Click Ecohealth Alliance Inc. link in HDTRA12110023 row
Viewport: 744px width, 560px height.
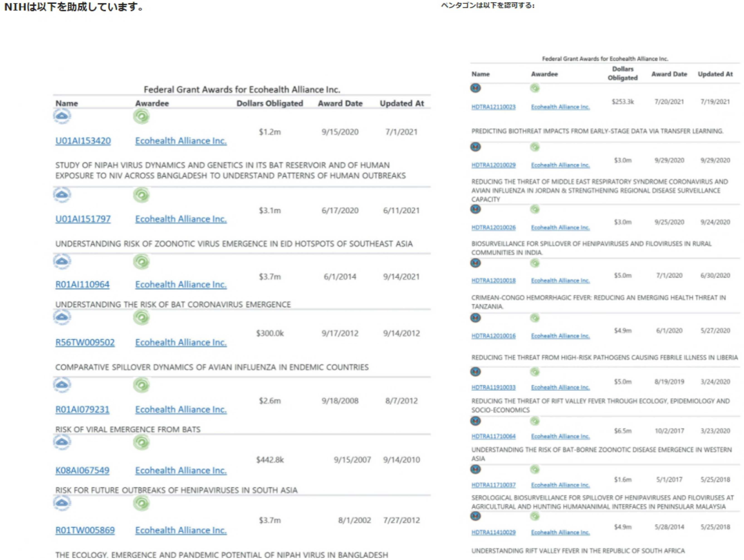560,107
